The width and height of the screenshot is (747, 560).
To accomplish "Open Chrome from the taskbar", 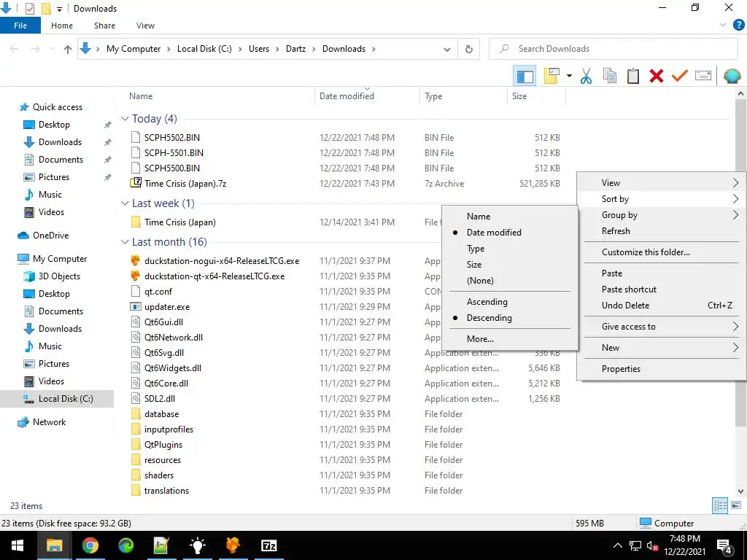I will 90,545.
